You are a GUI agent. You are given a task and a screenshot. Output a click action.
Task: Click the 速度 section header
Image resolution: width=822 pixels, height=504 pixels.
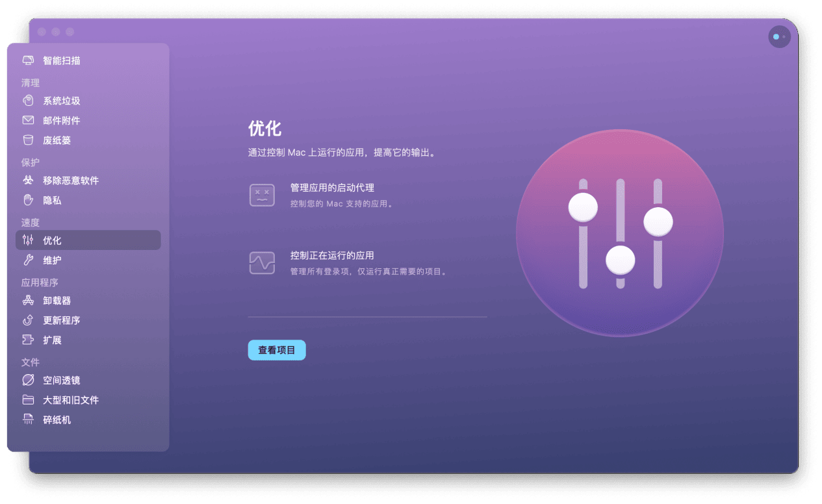point(31,222)
